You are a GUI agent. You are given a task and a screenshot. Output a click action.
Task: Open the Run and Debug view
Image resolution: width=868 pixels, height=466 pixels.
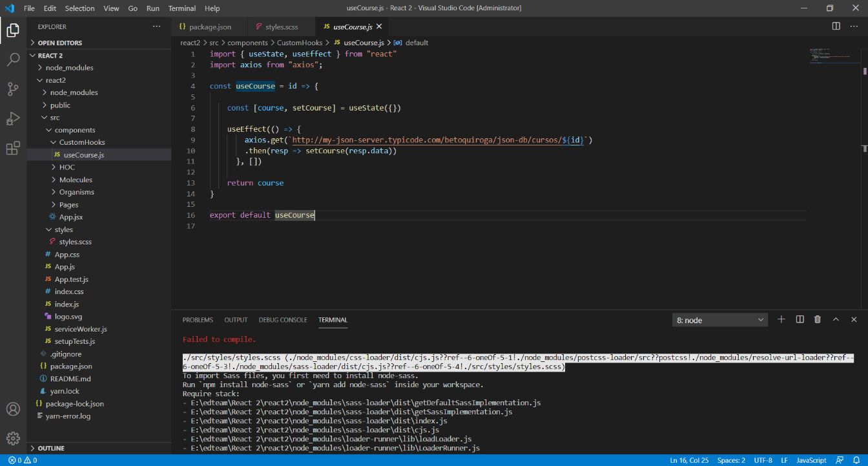pos(13,119)
